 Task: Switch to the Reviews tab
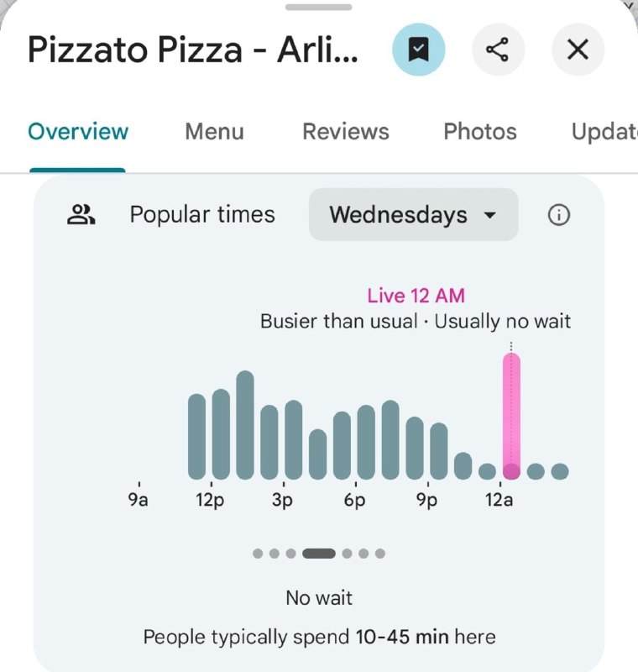[346, 131]
